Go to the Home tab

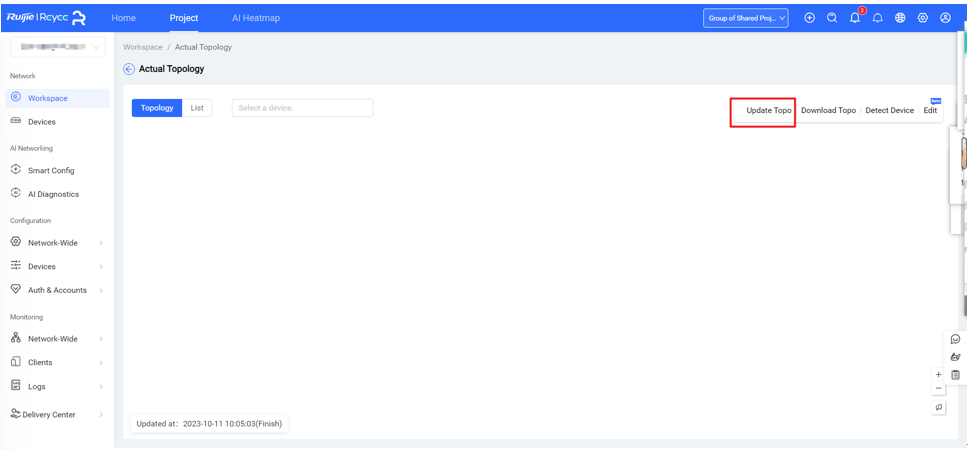tap(124, 18)
